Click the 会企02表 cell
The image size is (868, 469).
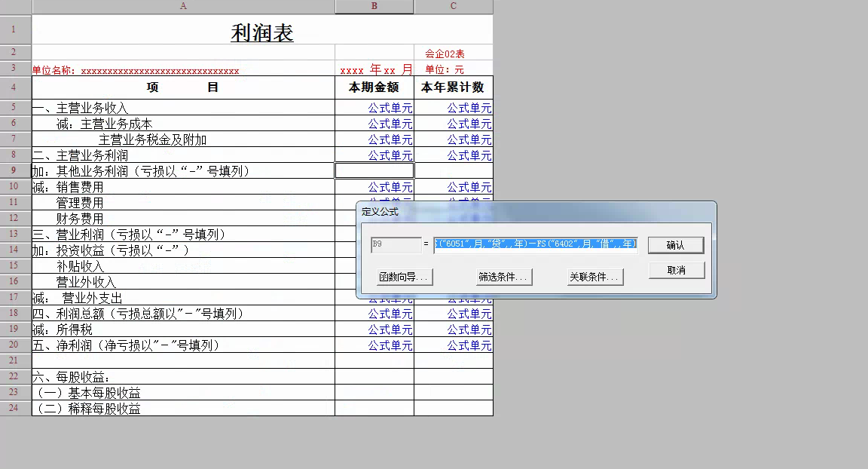click(x=454, y=53)
